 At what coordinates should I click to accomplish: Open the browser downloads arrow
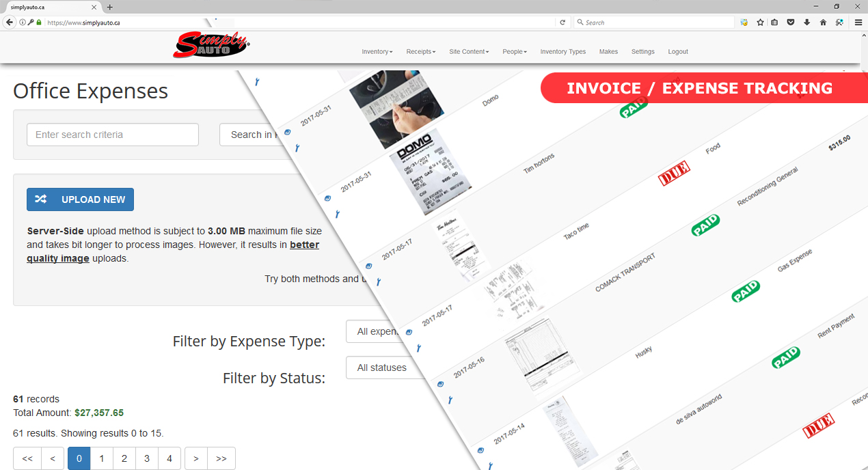[x=806, y=23]
